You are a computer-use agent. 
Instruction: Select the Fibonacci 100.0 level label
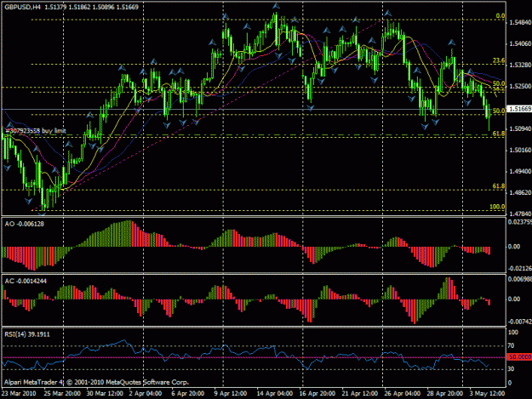pyautogui.click(x=497, y=207)
